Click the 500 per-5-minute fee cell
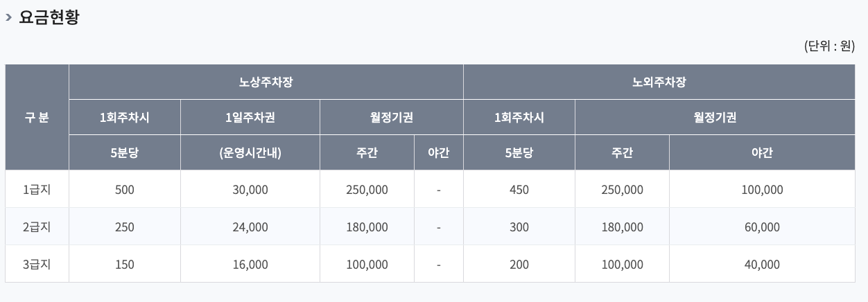The width and height of the screenshot is (868, 302). click(125, 190)
